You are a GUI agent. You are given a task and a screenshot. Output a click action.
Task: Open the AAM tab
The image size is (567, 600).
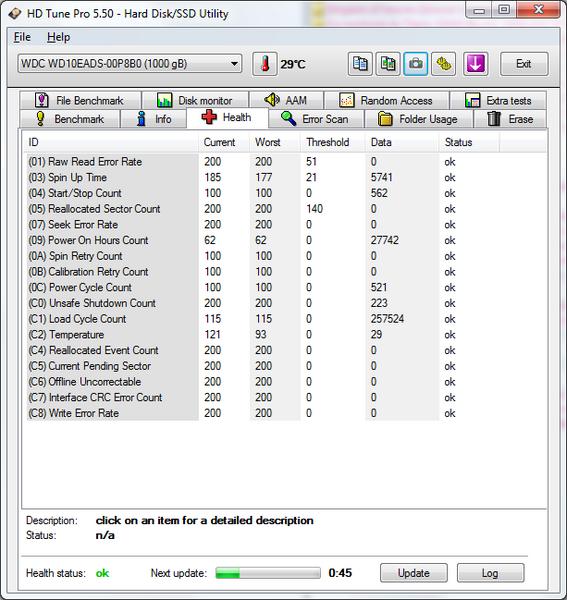tap(286, 100)
